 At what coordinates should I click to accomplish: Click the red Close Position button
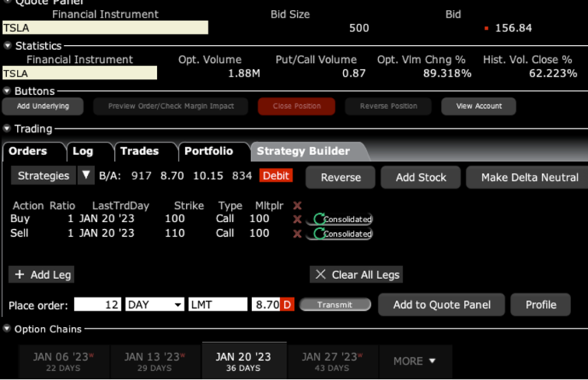click(x=296, y=106)
